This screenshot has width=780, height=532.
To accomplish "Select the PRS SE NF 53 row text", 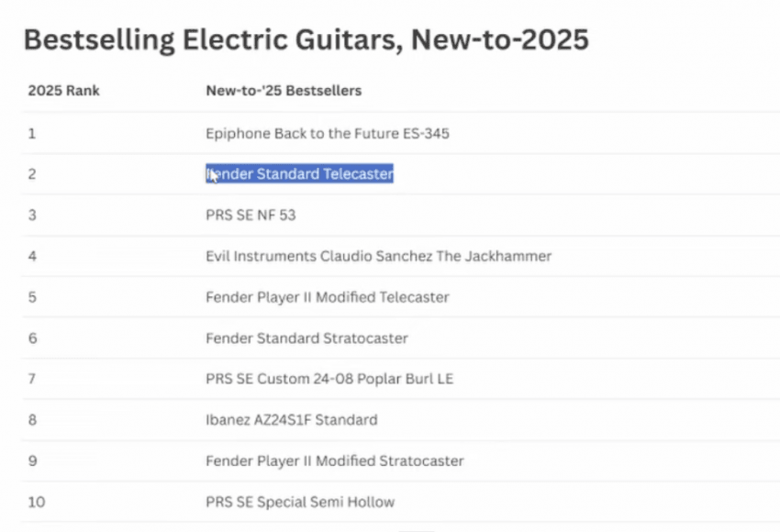I will click(x=251, y=216).
